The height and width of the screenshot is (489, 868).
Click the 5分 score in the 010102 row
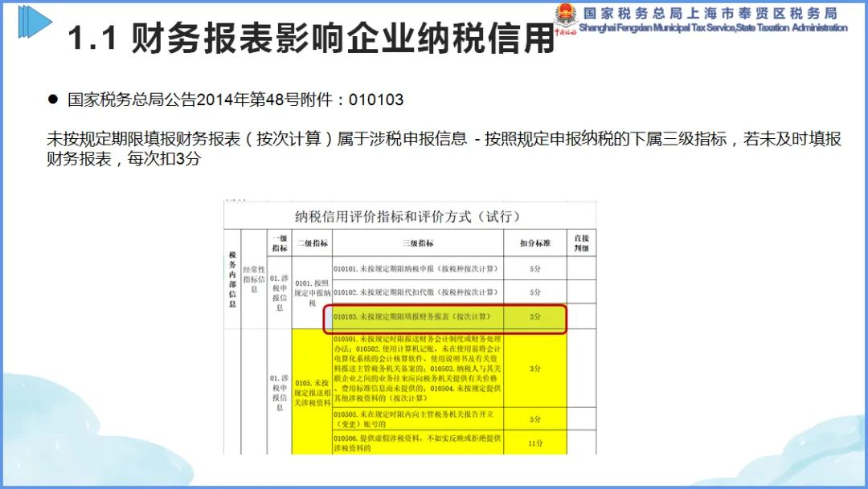point(534,291)
